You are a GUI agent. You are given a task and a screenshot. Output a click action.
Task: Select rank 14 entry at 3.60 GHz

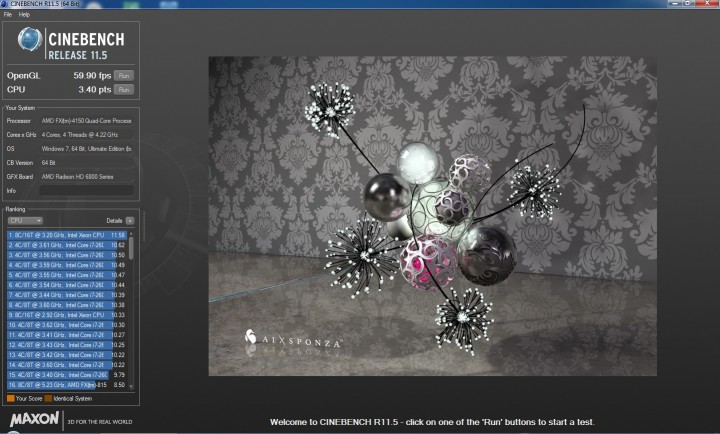click(67, 365)
